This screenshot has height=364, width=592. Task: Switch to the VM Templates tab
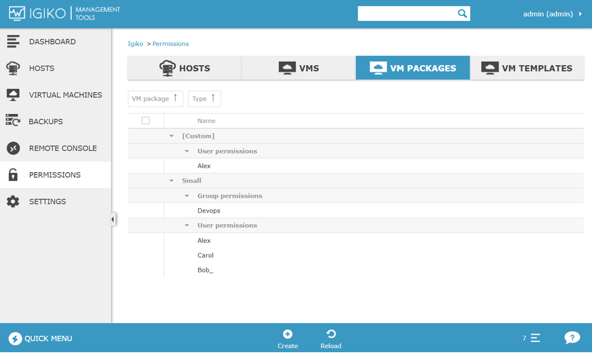click(527, 68)
